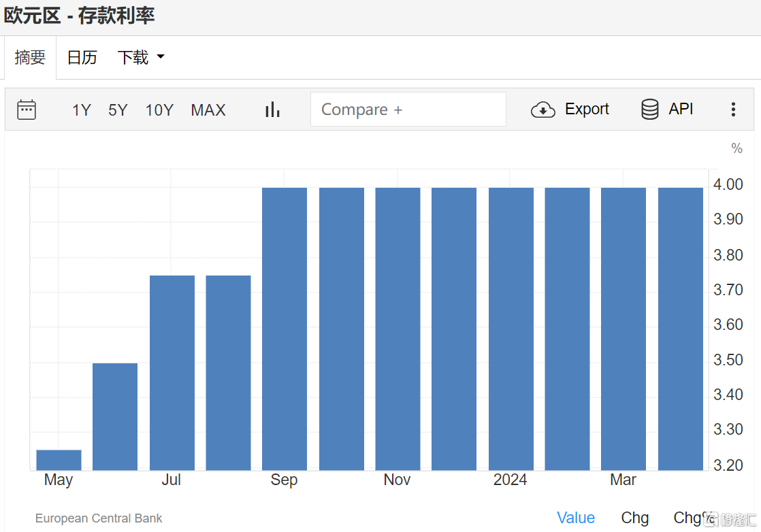This screenshot has width=761, height=532.
Task: Select the 摘要 tab
Action: point(30,58)
